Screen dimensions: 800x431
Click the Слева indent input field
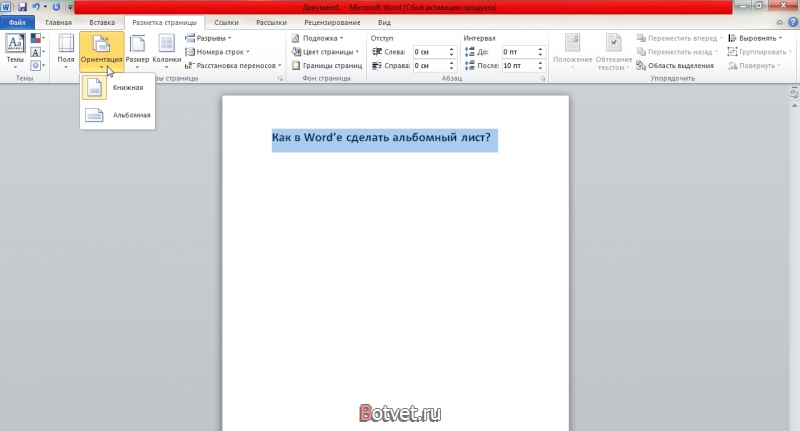point(430,52)
